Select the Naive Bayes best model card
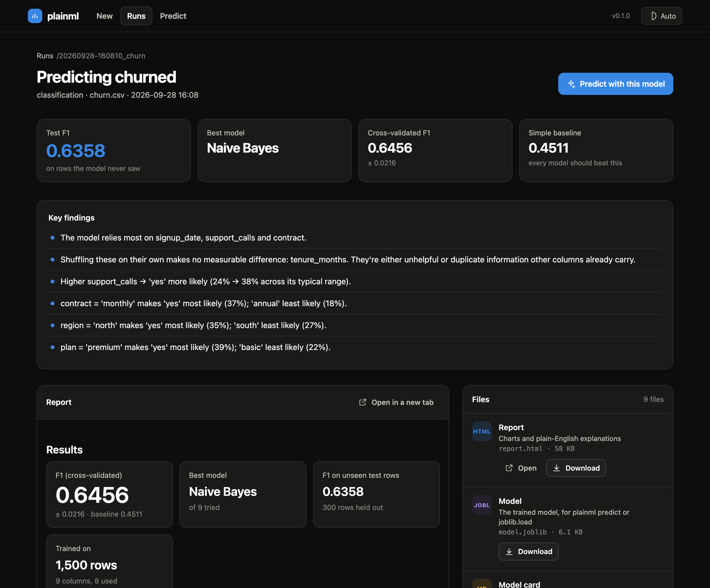710x588 pixels. point(274,150)
